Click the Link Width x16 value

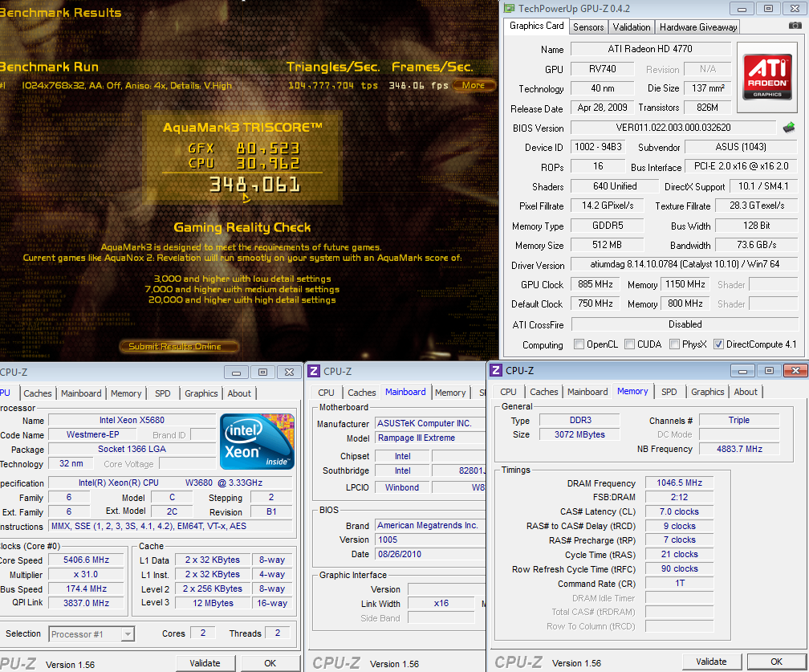tap(441, 604)
